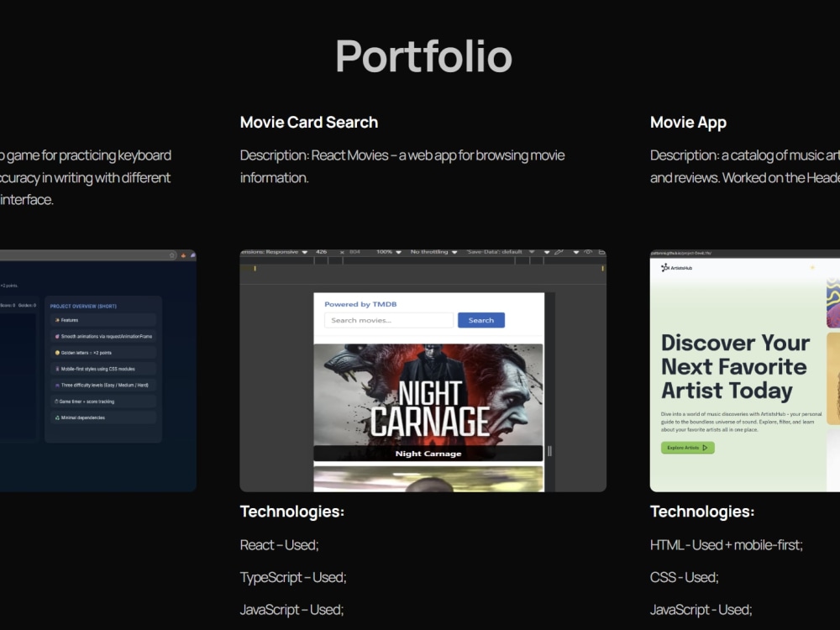Select the keyboard practicing game description
This screenshot has height=630, width=840.
tap(86, 177)
